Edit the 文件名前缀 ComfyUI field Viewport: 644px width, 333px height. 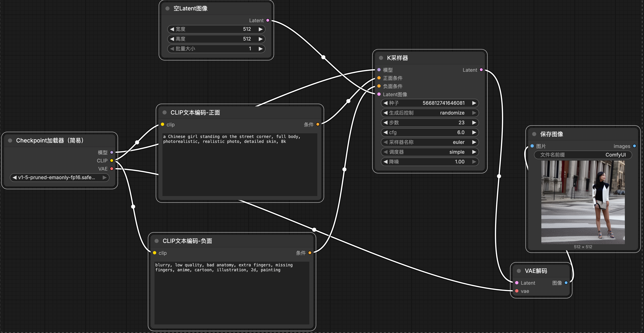(583, 155)
